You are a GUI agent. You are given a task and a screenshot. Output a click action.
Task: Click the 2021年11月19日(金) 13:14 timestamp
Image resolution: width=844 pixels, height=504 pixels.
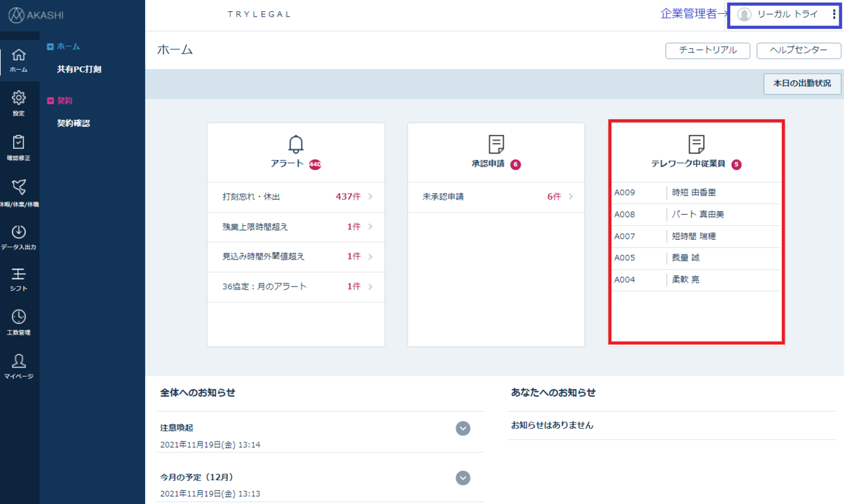pyautogui.click(x=210, y=445)
